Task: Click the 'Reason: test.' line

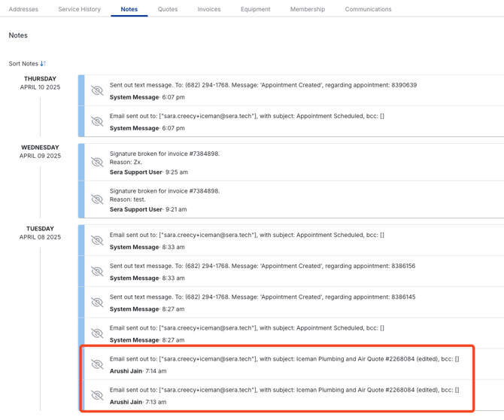Action: 127,199
